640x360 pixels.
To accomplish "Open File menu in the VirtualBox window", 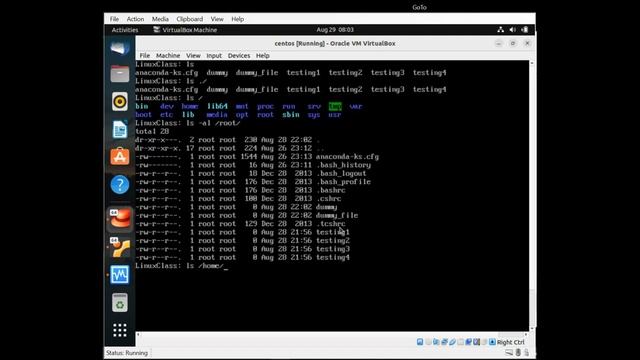I will point(144,56).
